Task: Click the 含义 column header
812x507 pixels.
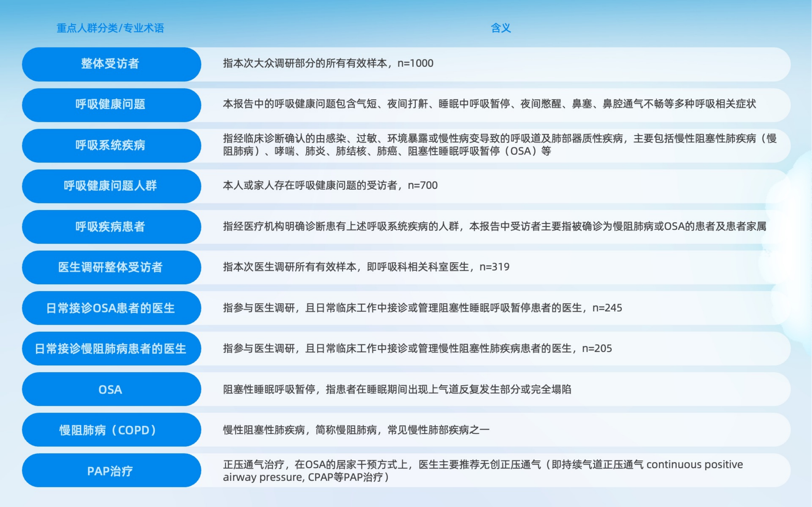Action: (501, 28)
